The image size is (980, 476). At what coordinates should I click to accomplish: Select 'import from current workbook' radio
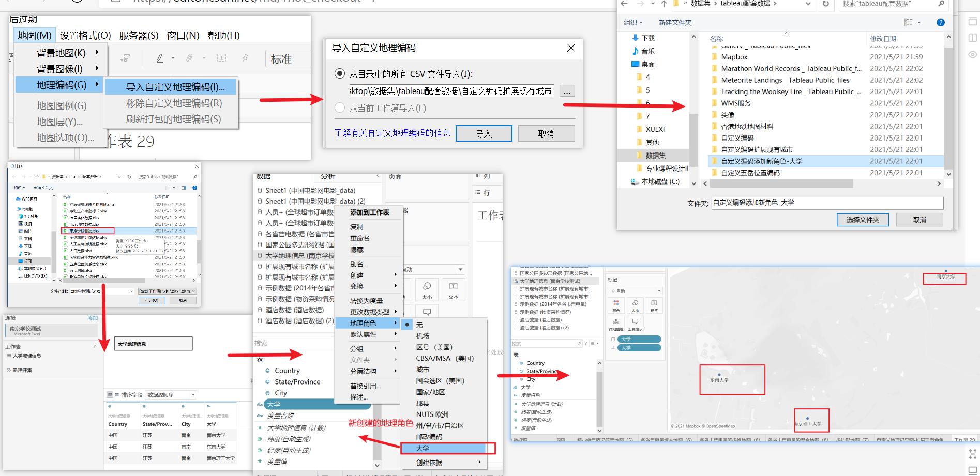340,108
